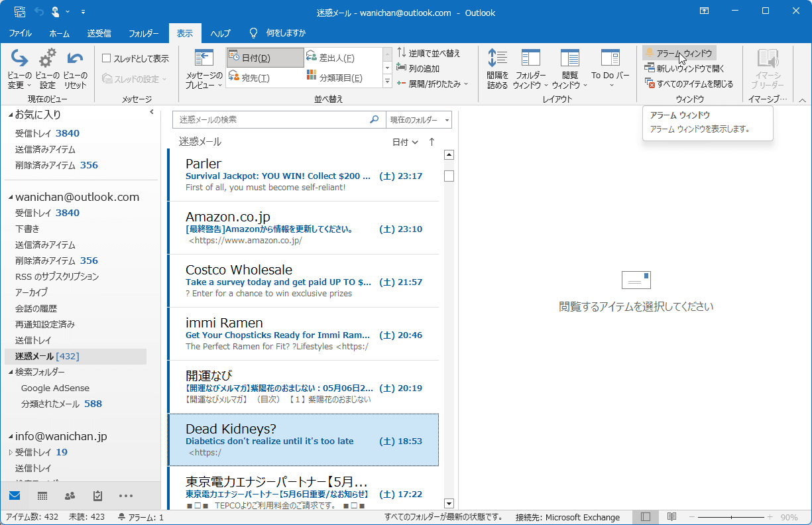Open the Amazon.co.jp message
Screen dimensions: 812x525
pyautogui.click(x=304, y=228)
